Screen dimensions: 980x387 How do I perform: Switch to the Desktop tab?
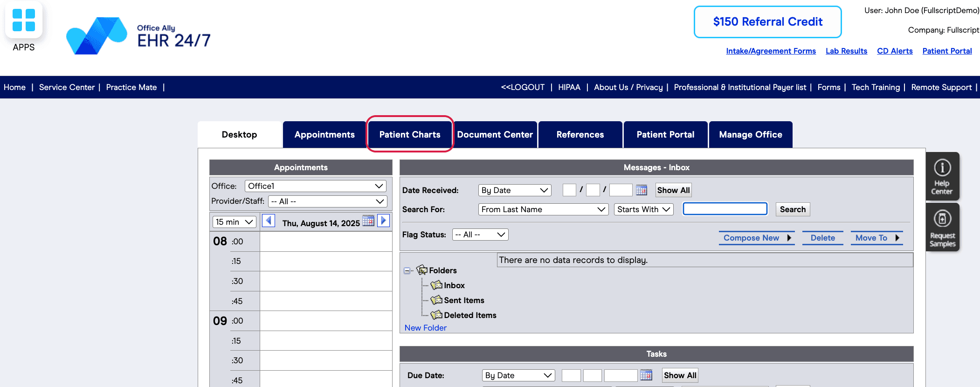point(240,135)
